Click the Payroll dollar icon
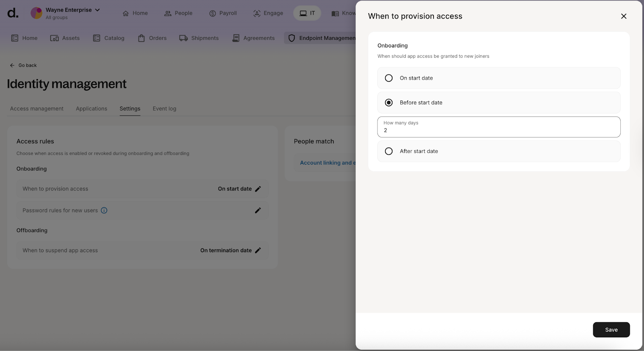644x351 pixels. 213,13
